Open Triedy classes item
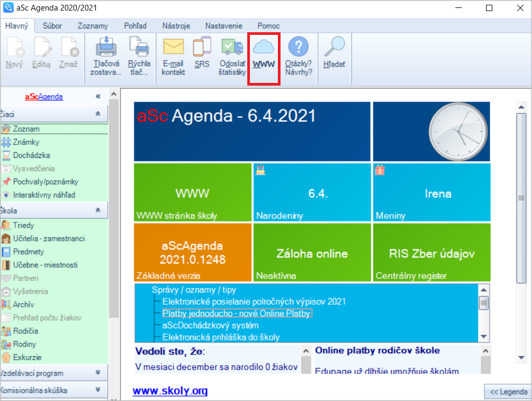 [23, 225]
